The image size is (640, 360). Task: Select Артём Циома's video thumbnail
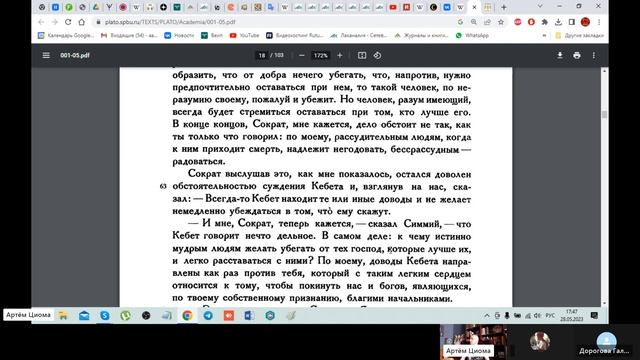pos(474,342)
